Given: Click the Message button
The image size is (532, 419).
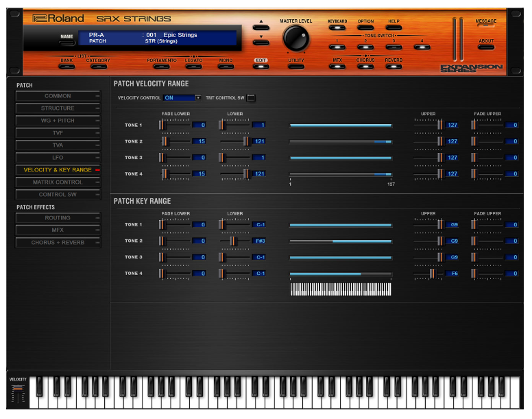Looking at the screenshot, I should pyautogui.click(x=486, y=25).
